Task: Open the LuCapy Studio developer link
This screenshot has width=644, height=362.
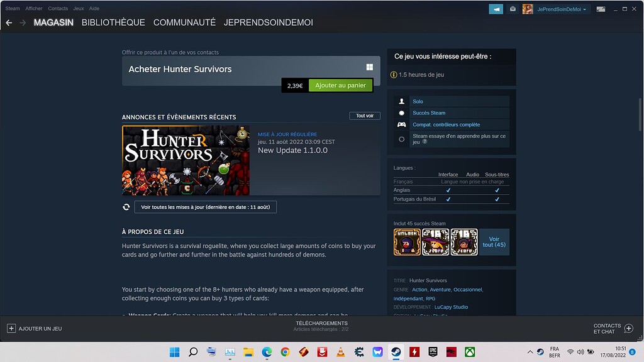Action: tap(451, 307)
